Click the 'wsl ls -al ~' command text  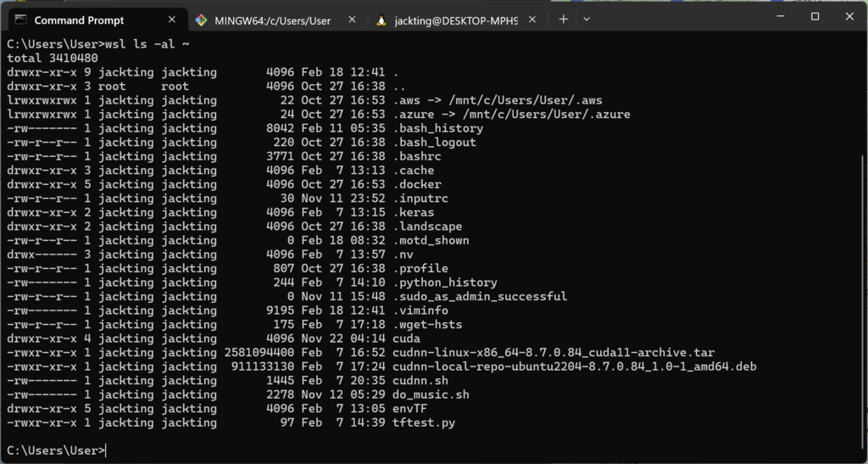point(147,44)
